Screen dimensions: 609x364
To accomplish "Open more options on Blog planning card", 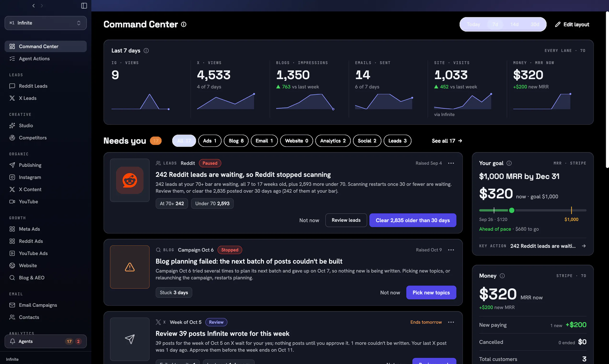I will [451, 250].
